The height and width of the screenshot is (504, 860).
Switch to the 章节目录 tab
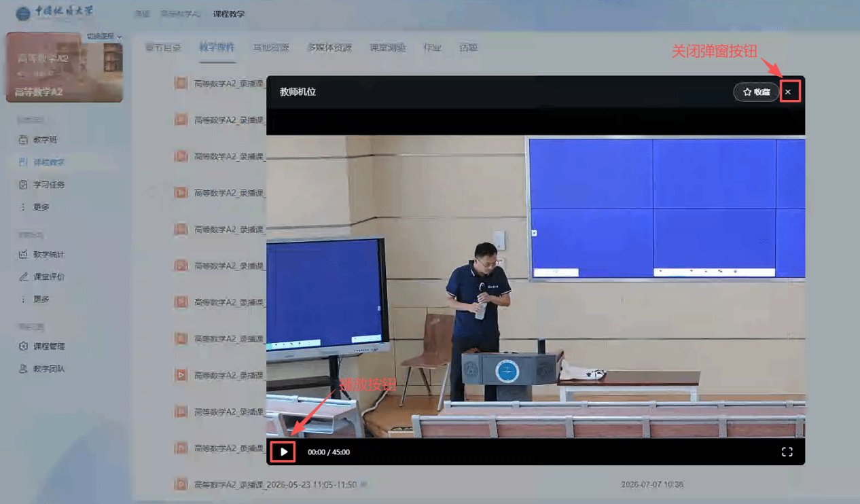click(x=163, y=48)
